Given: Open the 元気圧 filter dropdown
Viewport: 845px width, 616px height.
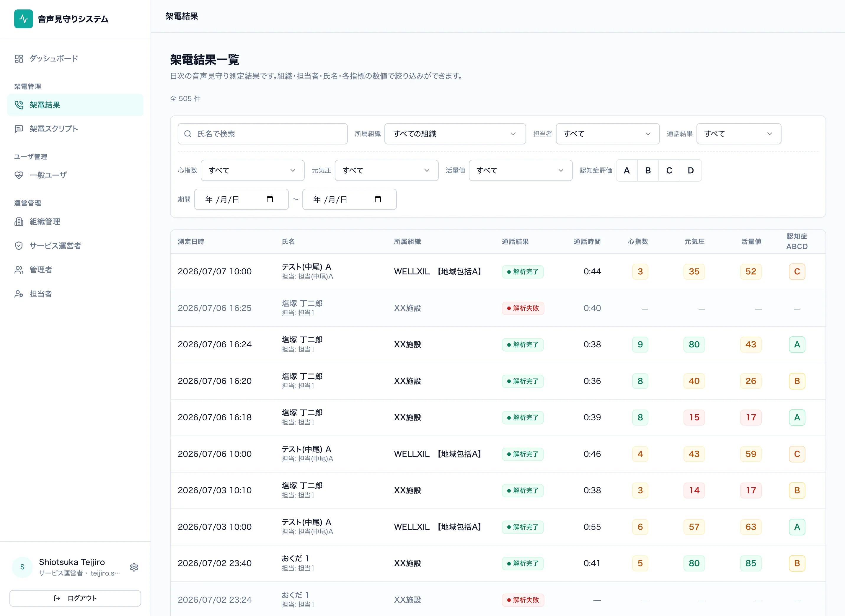Looking at the screenshot, I should [x=386, y=170].
